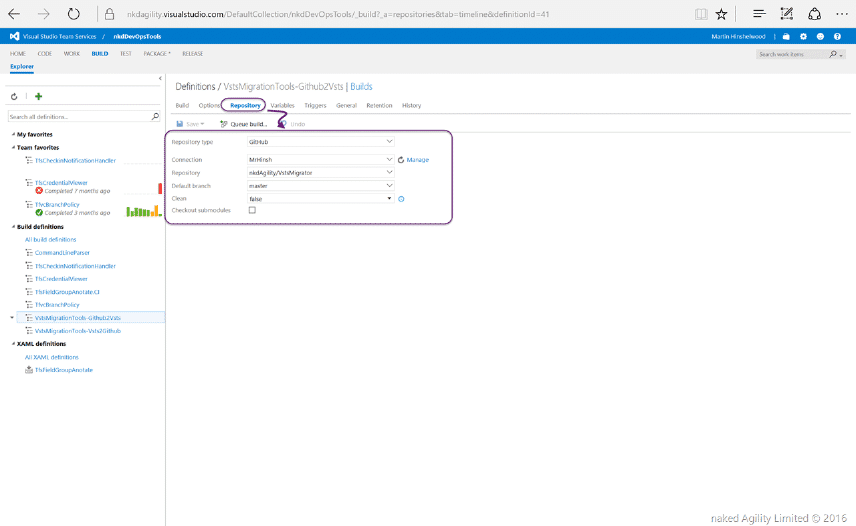Add new build definition with green plus
This screenshot has height=526, width=856.
click(38, 97)
